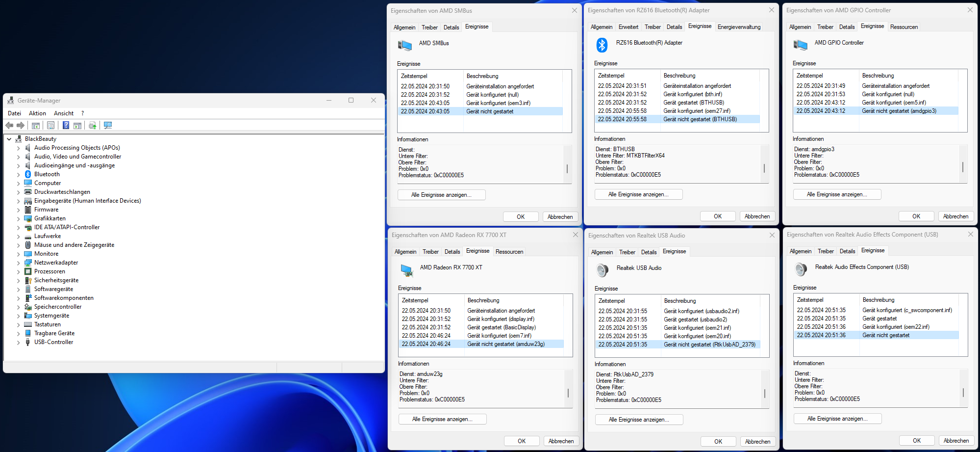Viewport: 980px width, 452px height.
Task: Click the Update driver toolbar icon
Action: tap(92, 126)
